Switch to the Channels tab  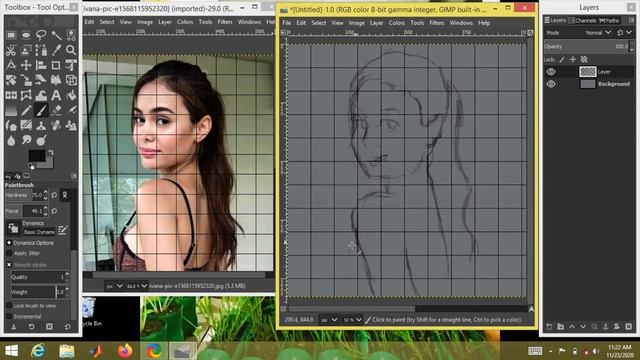[x=583, y=20]
